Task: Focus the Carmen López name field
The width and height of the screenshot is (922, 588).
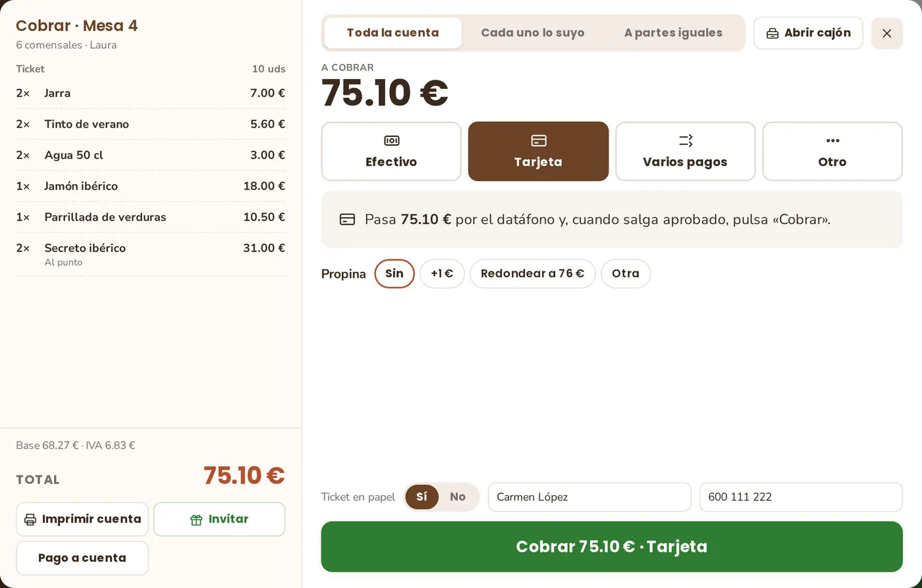Action: (x=589, y=497)
